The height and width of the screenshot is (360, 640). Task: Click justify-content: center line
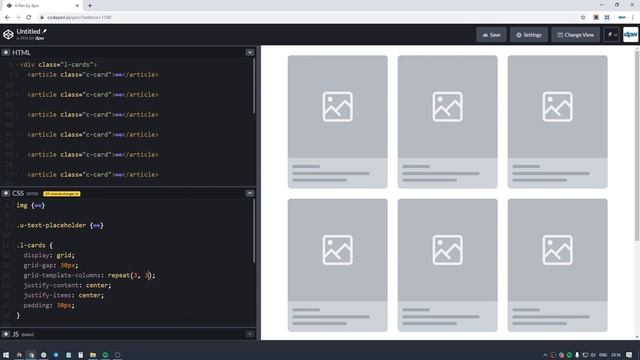click(67, 285)
